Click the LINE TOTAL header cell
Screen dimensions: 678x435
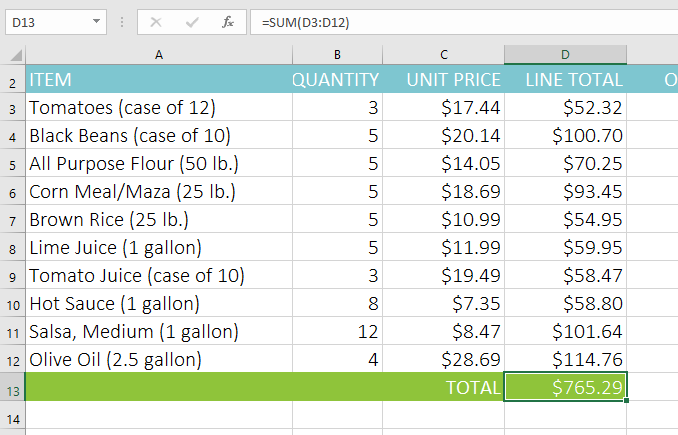(566, 80)
